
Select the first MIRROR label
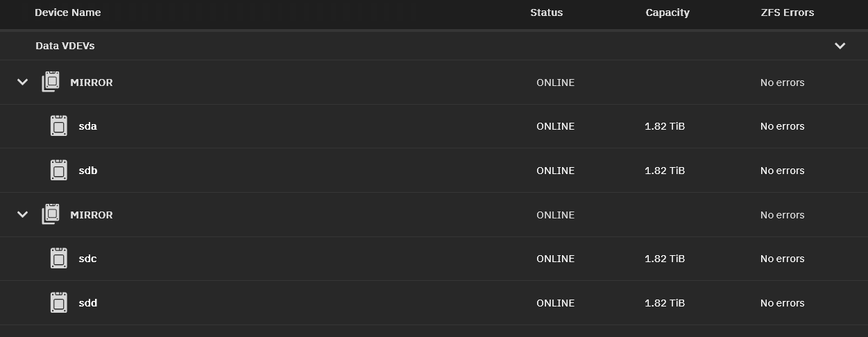(x=92, y=83)
